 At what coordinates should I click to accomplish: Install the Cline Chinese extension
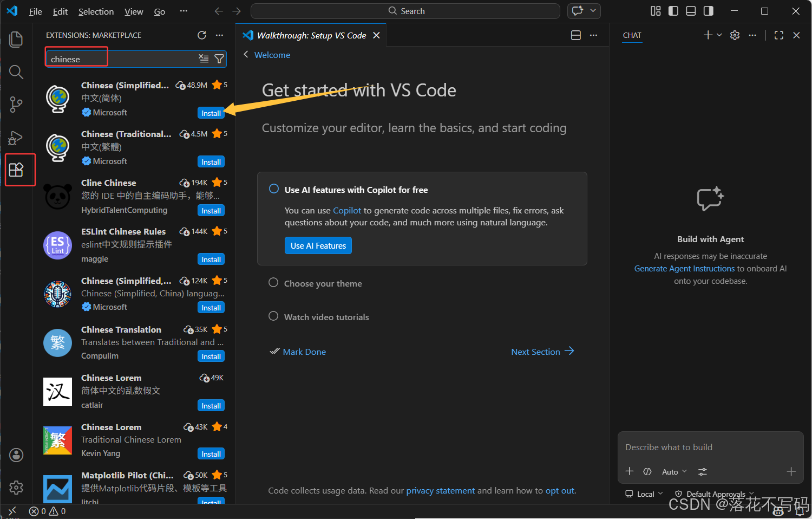point(211,211)
